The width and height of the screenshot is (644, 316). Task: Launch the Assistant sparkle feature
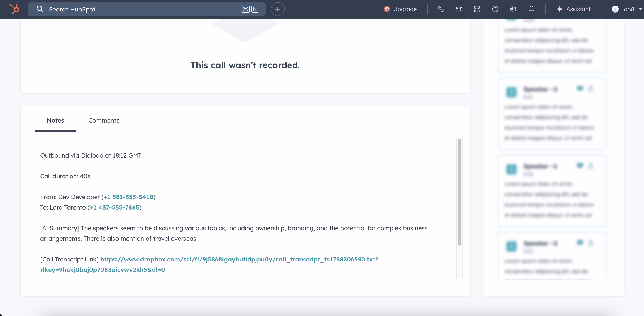[574, 9]
